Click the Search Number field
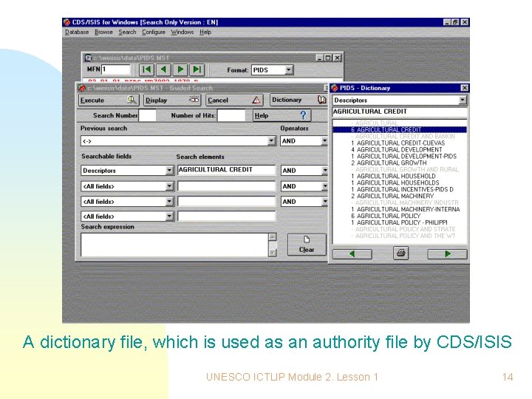Screen dimensions: 532x399 coord(147,115)
